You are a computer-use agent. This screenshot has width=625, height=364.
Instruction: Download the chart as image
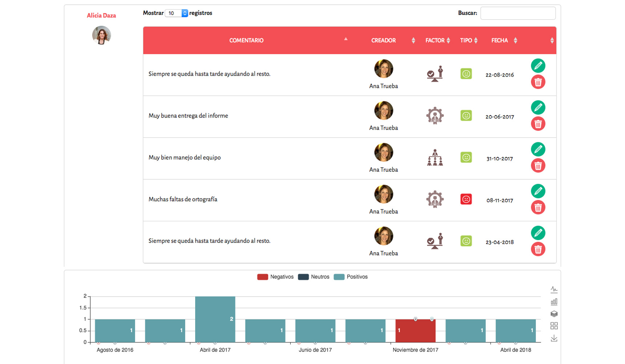[x=554, y=338]
